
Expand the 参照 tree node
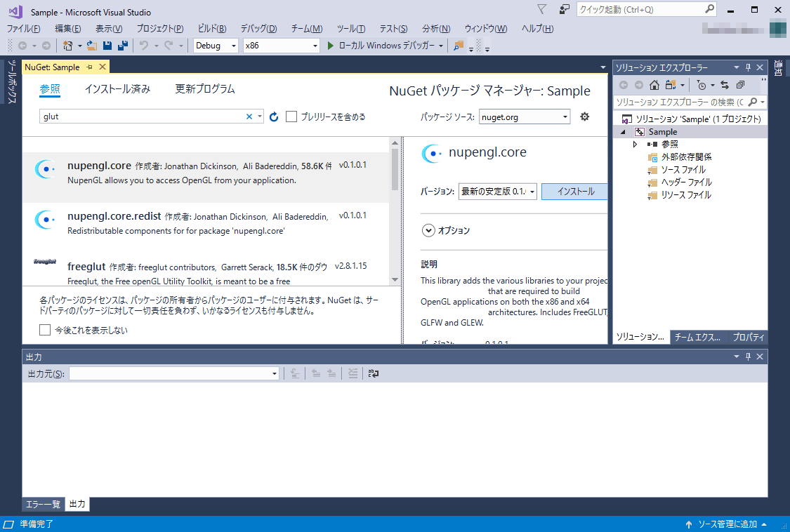point(635,144)
